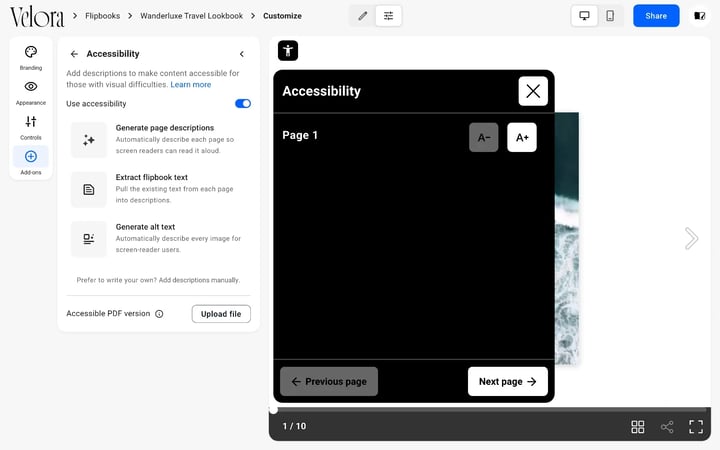The height and width of the screenshot is (450, 720).
Task: Switch to pencil edit mode
Action: (363, 16)
